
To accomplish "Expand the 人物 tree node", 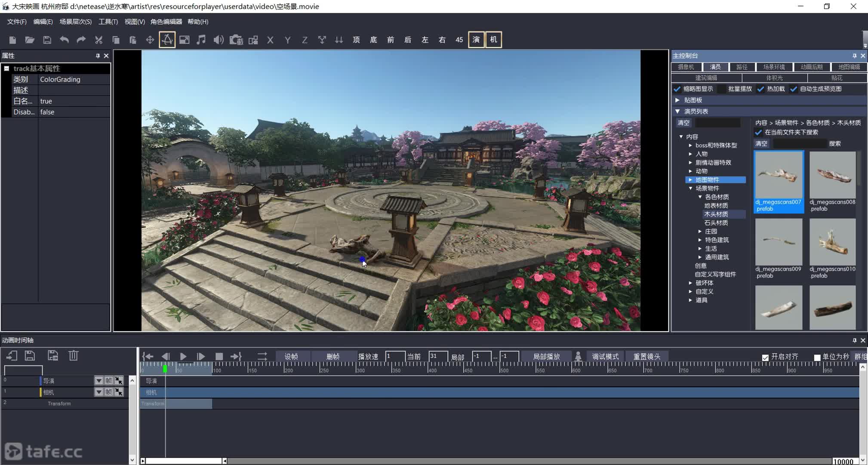I will (x=690, y=154).
